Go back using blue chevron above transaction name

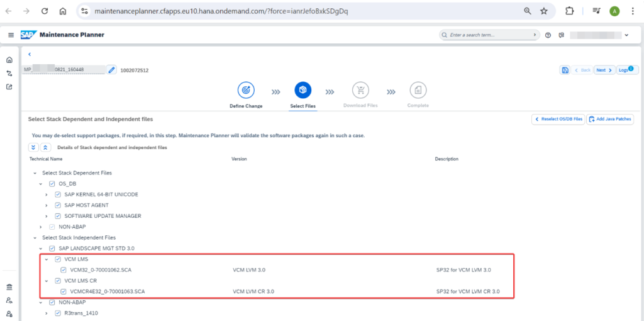coord(30,54)
